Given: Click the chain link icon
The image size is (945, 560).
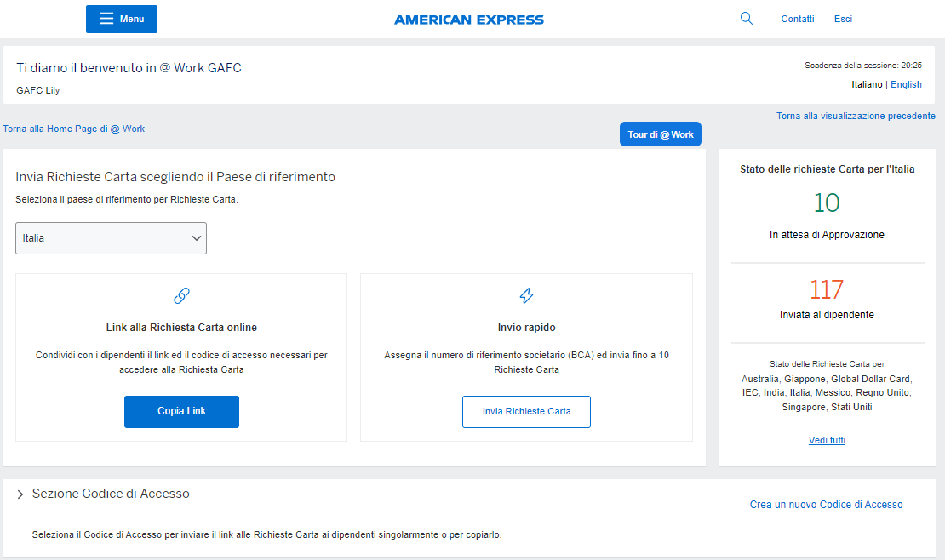Looking at the screenshot, I should (x=181, y=295).
